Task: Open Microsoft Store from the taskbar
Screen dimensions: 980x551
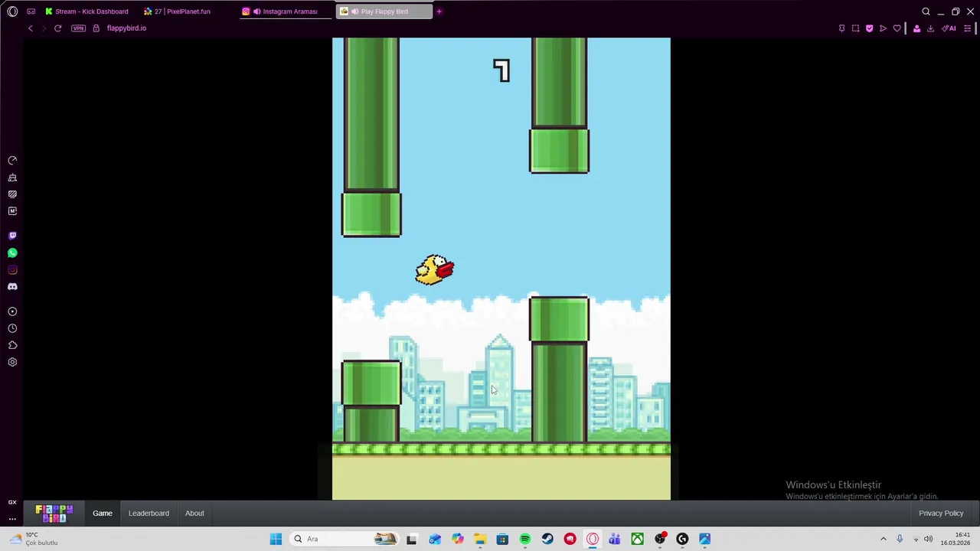Action: pos(502,539)
